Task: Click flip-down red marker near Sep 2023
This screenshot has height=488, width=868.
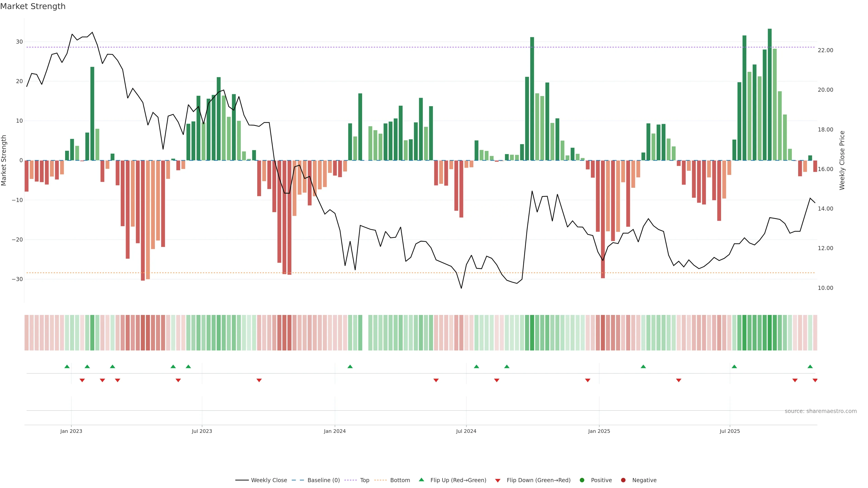Action: tap(259, 380)
